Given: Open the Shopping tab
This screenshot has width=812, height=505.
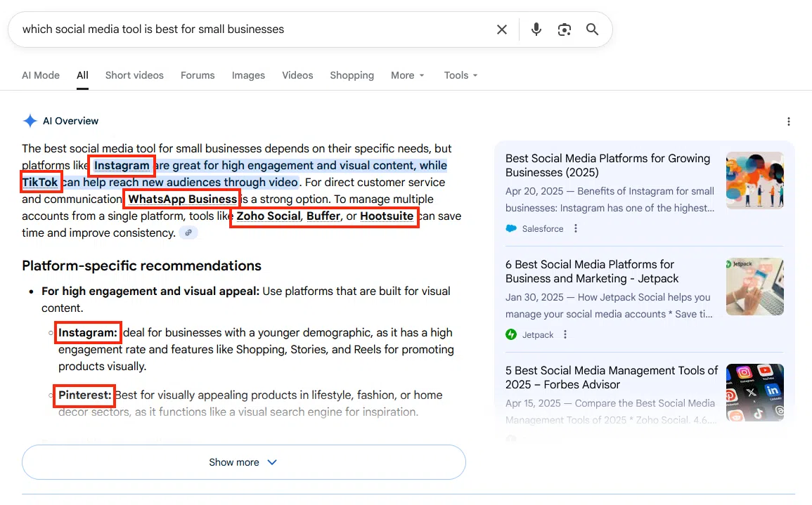Looking at the screenshot, I should (352, 76).
